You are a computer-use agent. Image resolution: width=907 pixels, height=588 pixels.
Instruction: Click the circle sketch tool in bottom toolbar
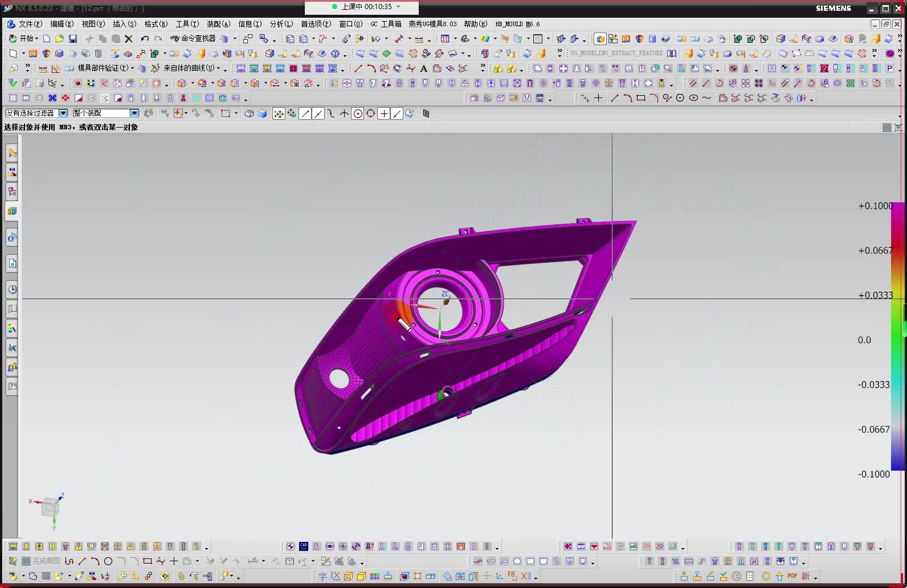tap(108, 561)
